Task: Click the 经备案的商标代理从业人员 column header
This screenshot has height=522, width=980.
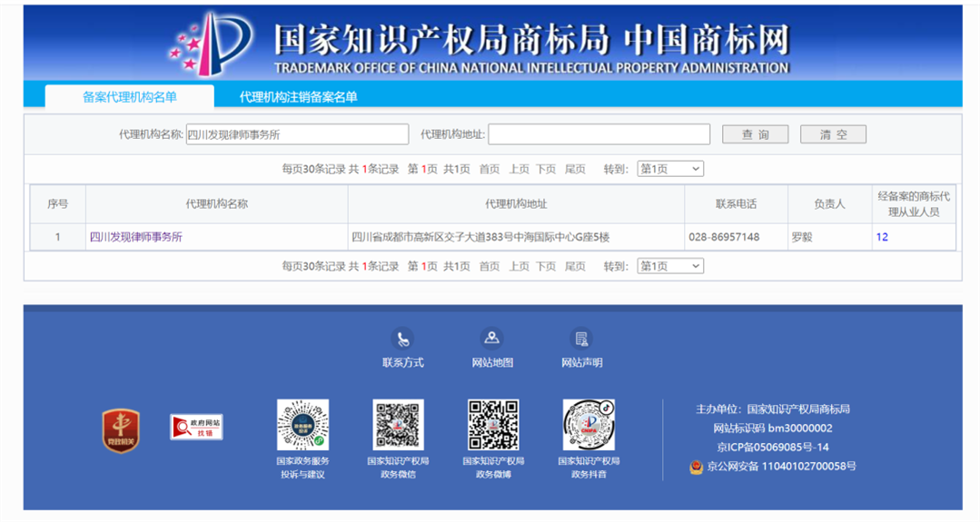Action: (x=914, y=203)
